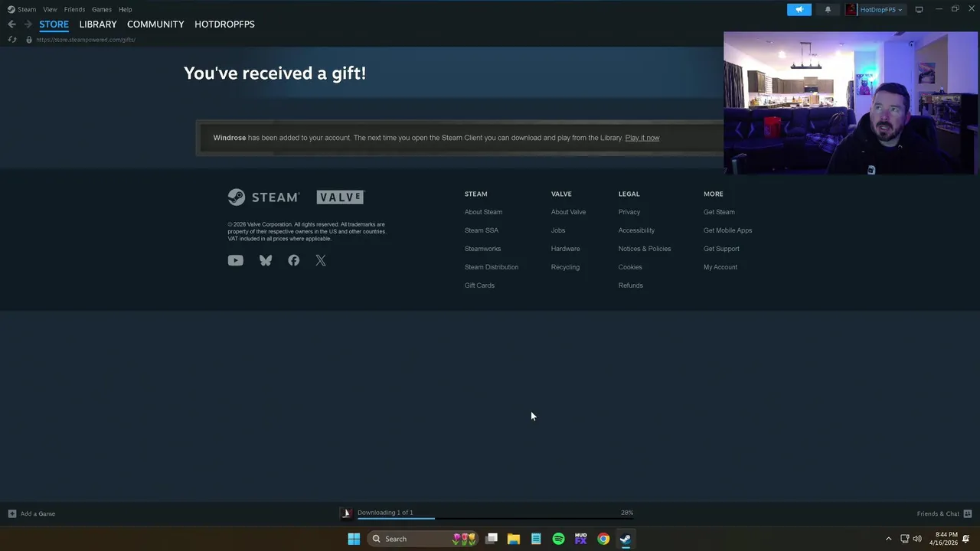Click the HotDropFPS profile avatar

pos(851,9)
